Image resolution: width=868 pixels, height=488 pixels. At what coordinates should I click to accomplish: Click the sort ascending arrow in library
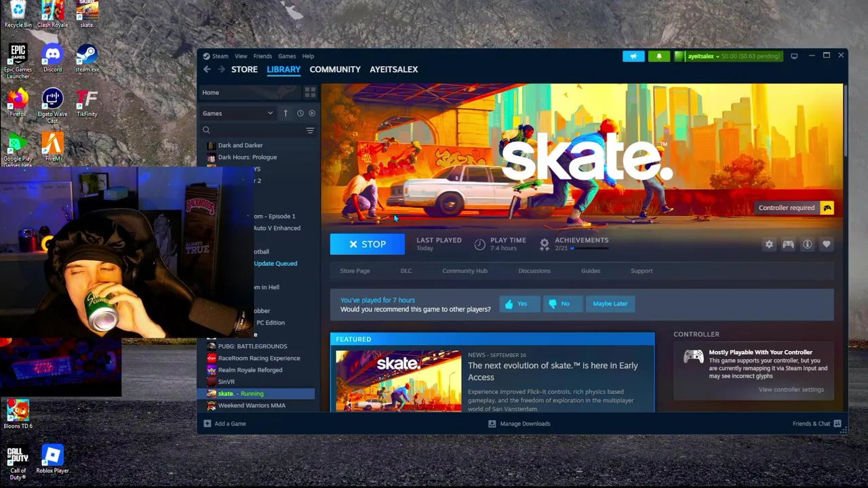point(285,113)
